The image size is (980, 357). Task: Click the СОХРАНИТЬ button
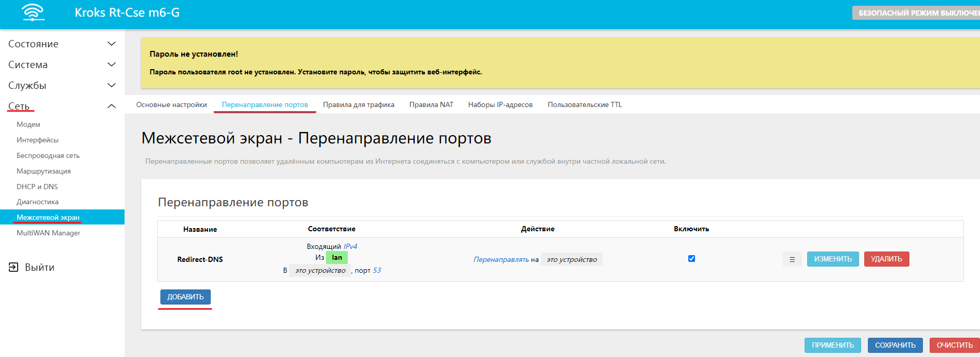tap(895, 345)
